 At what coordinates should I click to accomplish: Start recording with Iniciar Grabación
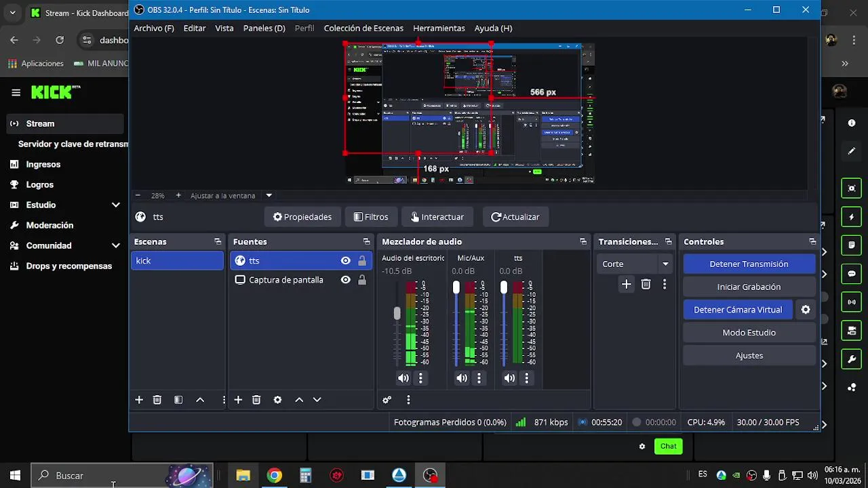tap(749, 287)
